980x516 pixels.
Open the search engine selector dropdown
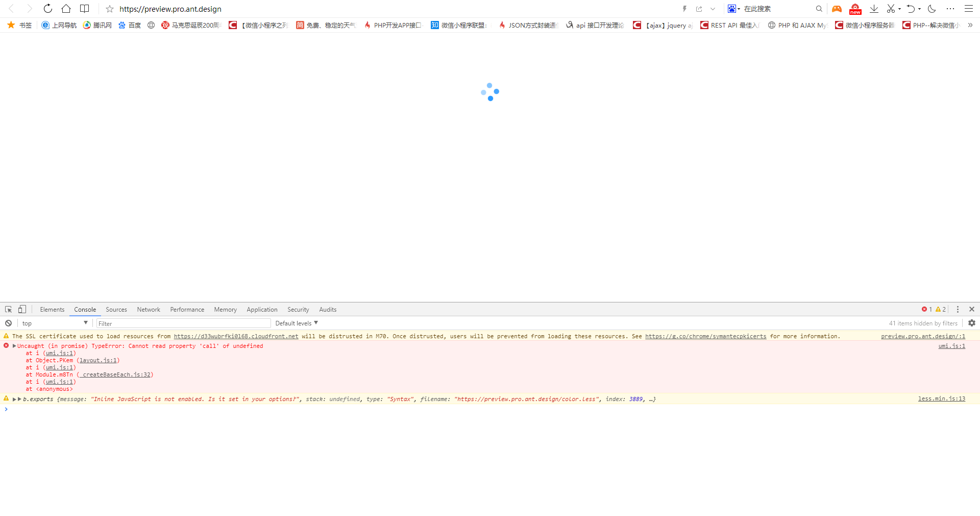[734, 9]
